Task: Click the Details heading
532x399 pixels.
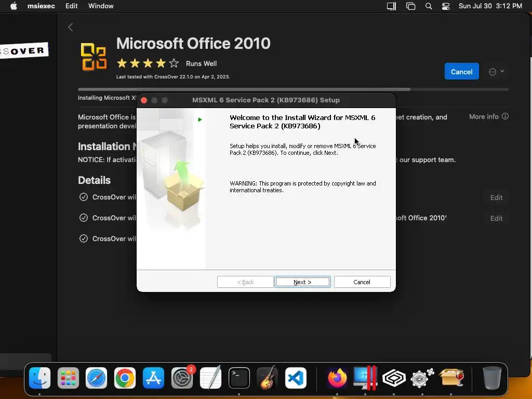Action: pyautogui.click(x=95, y=180)
